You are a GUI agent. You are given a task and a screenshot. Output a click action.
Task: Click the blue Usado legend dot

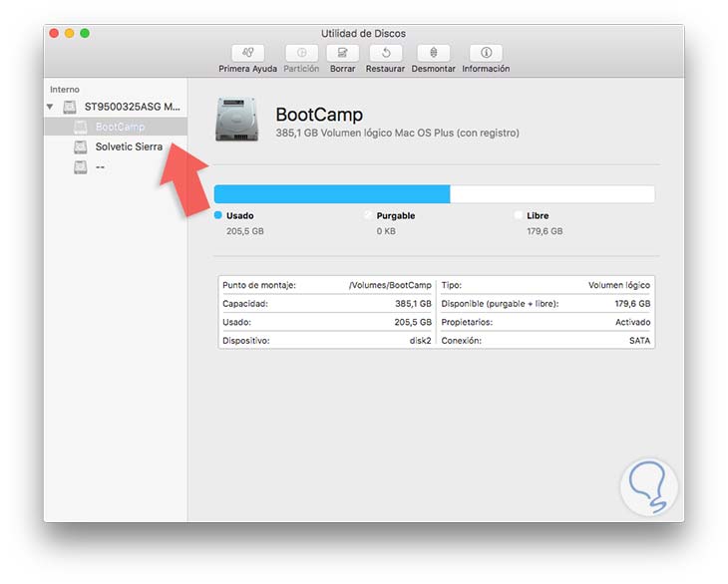coord(217,215)
